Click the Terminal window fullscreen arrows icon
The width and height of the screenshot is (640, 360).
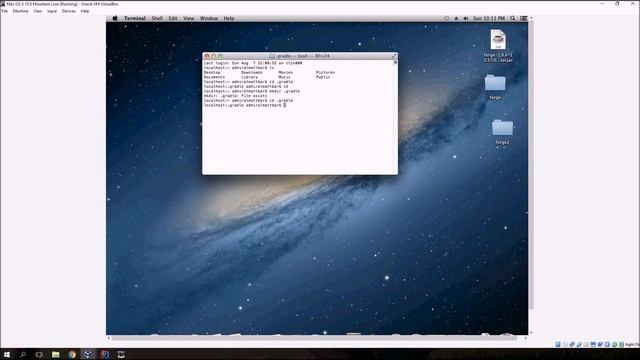394,56
